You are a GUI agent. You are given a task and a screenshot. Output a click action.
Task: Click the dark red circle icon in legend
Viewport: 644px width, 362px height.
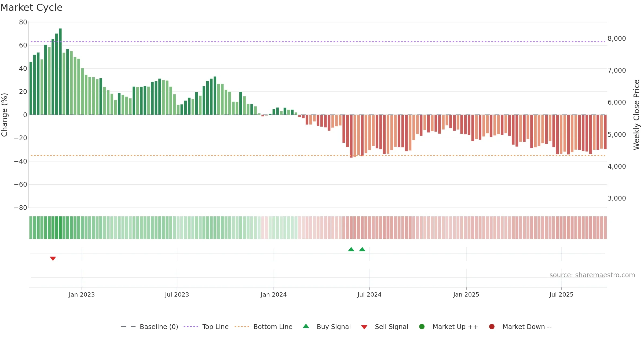pyautogui.click(x=492, y=327)
